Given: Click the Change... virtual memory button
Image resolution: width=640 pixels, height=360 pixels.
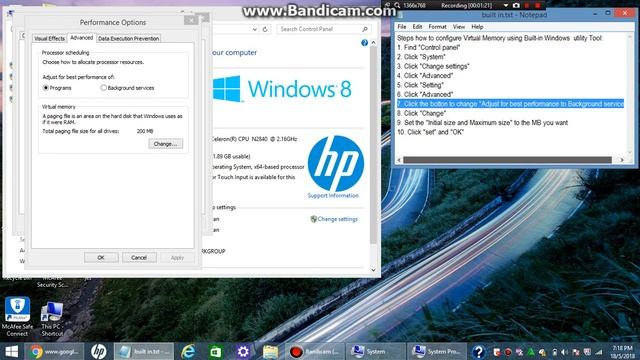Looking at the screenshot, I should pos(165,144).
